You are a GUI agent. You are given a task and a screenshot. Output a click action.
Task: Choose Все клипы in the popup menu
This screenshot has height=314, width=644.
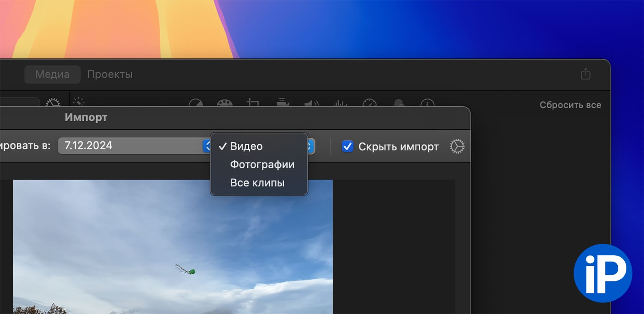pos(259,183)
